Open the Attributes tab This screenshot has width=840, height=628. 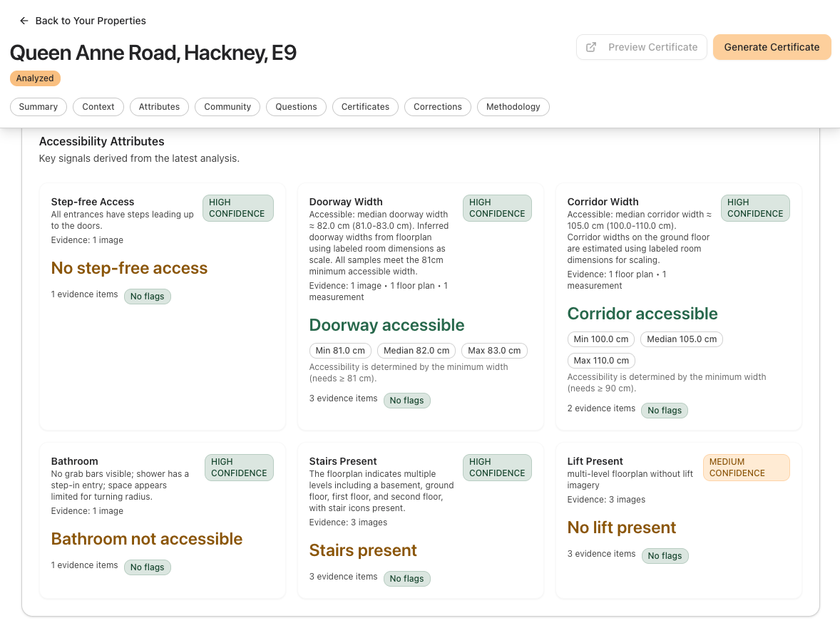159,106
